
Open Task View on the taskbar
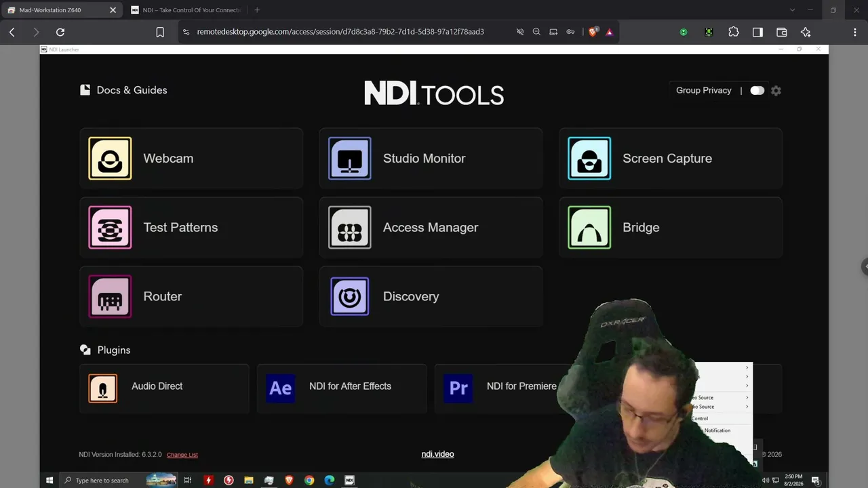[x=188, y=480]
